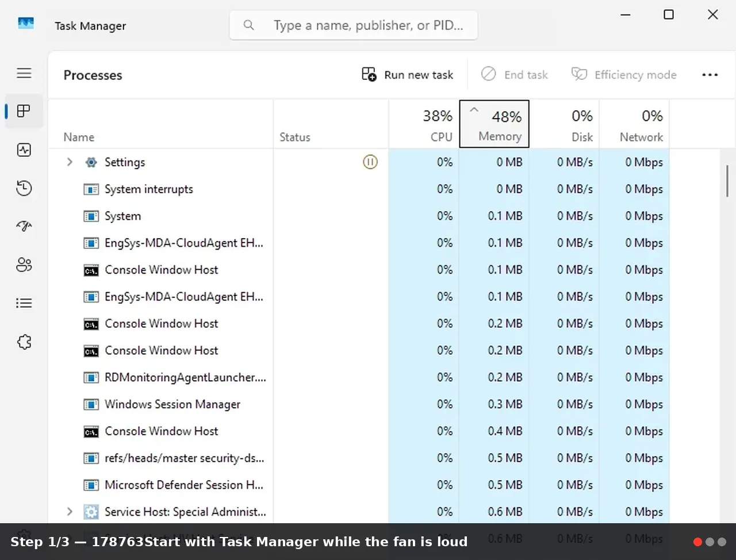Sort by the Memory column header
736x560 pixels.
(x=494, y=124)
